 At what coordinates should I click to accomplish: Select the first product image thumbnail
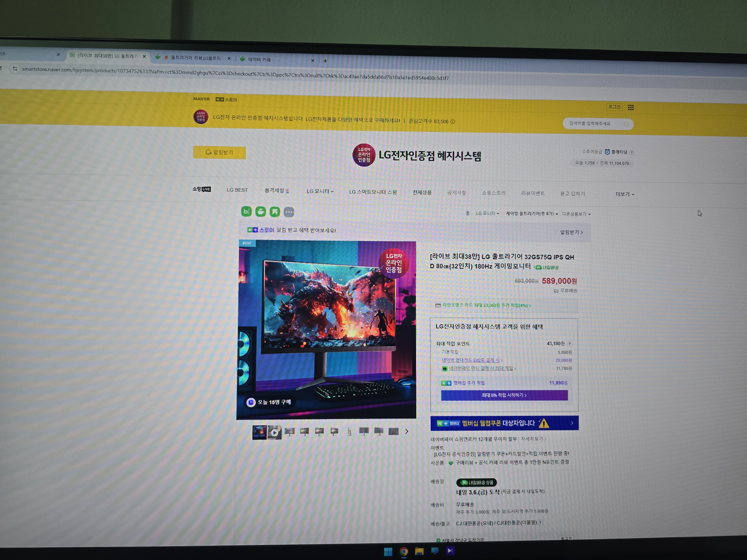[259, 432]
